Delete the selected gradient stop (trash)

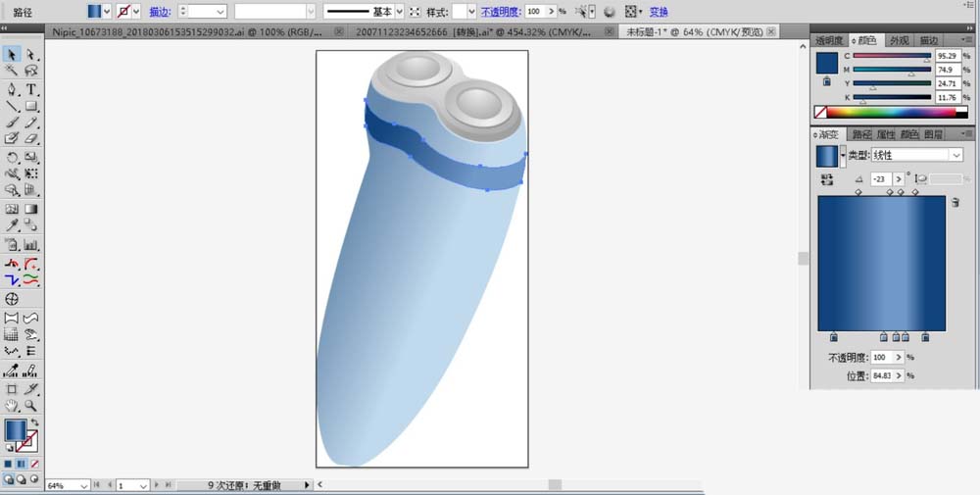(955, 203)
